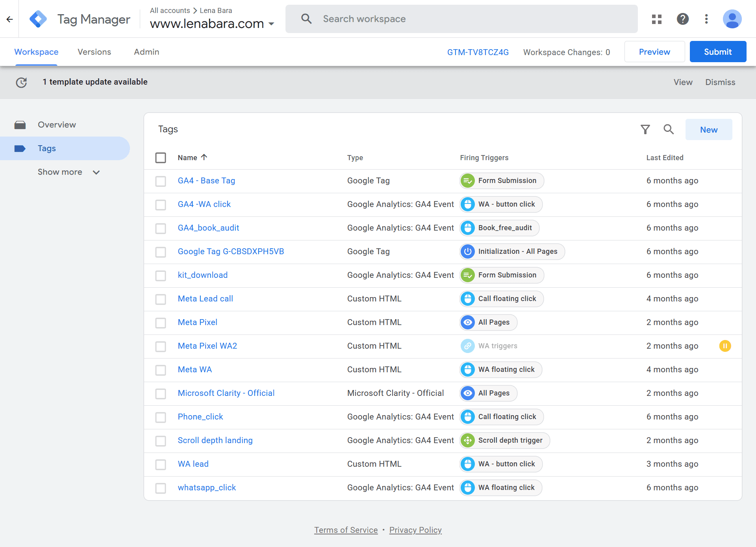Click WA - button click trigger on GA4 -WA click
Viewport: 756px width, 547px height.
pos(501,204)
